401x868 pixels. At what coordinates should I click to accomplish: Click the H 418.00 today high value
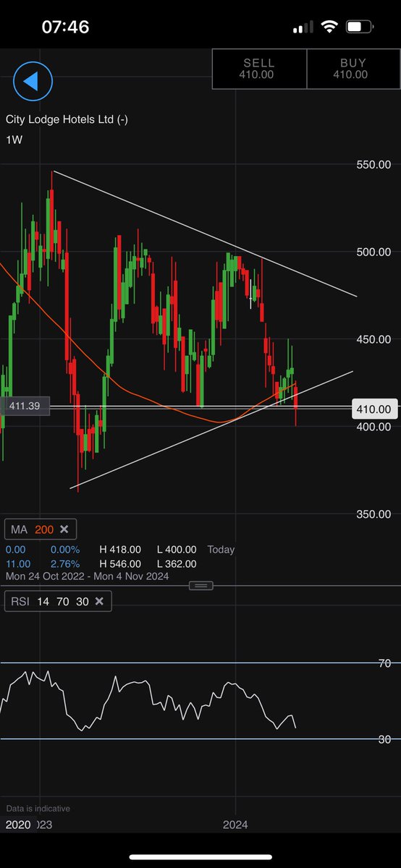point(120,550)
